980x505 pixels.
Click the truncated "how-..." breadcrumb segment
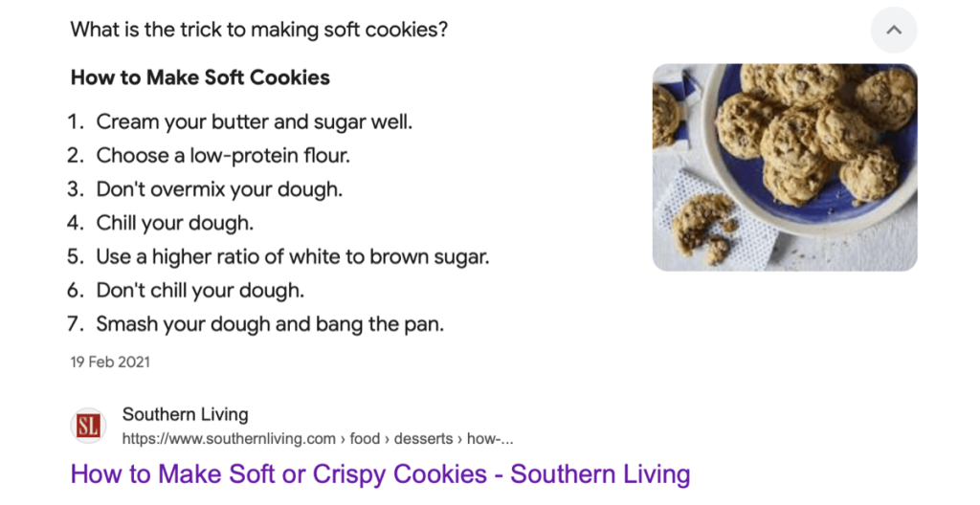point(493,439)
